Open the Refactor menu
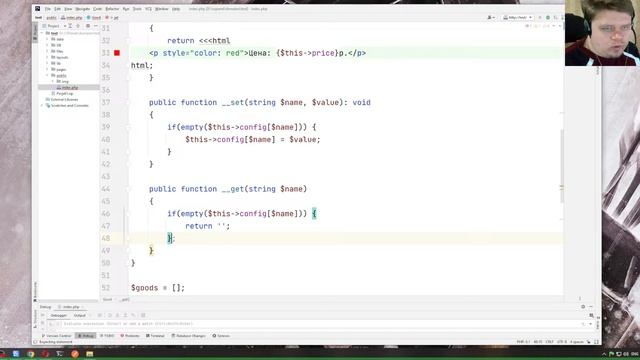This screenshot has width=640, height=360. 112,9
